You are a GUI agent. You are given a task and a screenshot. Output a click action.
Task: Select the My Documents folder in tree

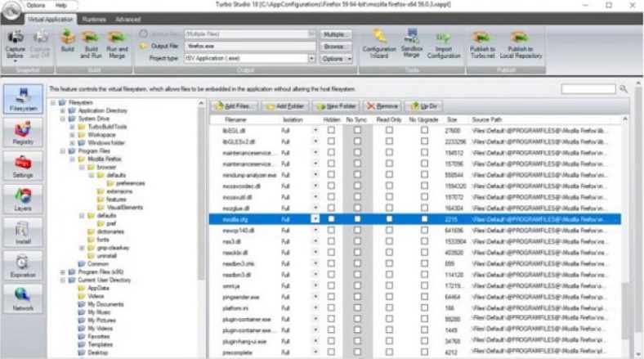pyautogui.click(x=105, y=304)
